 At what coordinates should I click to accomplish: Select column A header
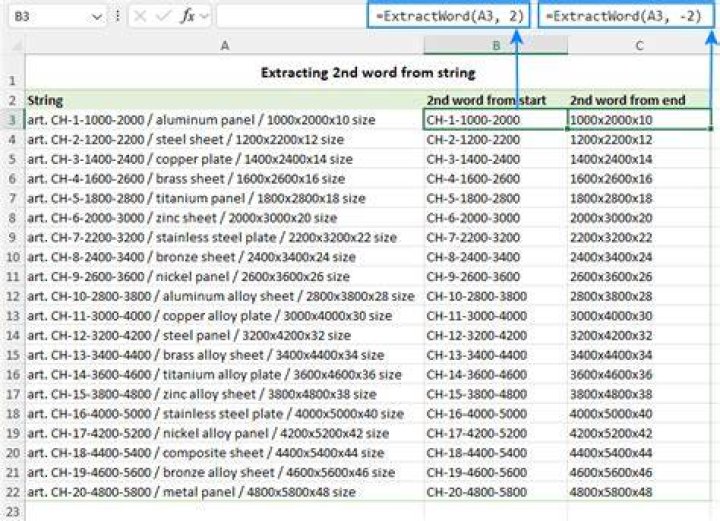click(x=224, y=45)
